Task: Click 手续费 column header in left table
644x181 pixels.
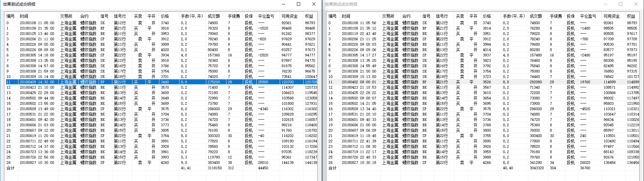Action: tap(234, 16)
